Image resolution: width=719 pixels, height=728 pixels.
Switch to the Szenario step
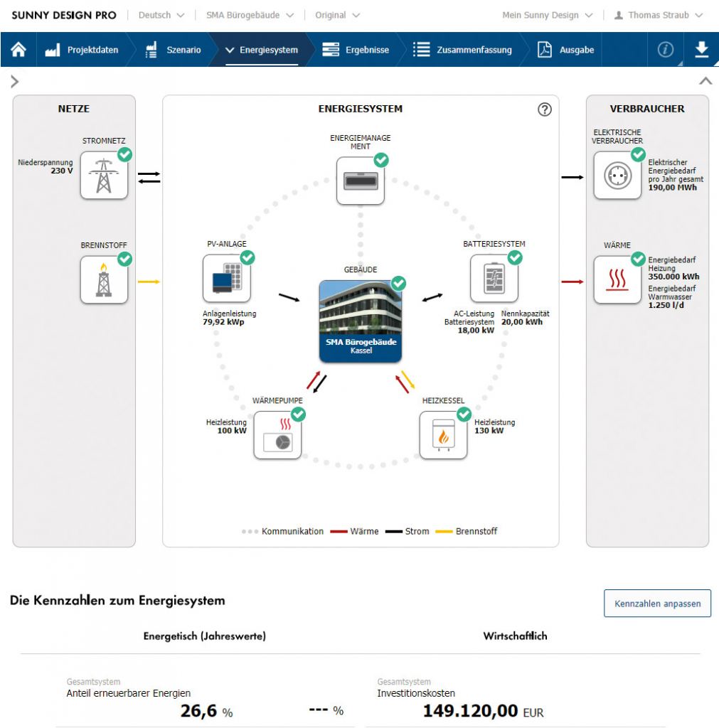tap(183, 50)
